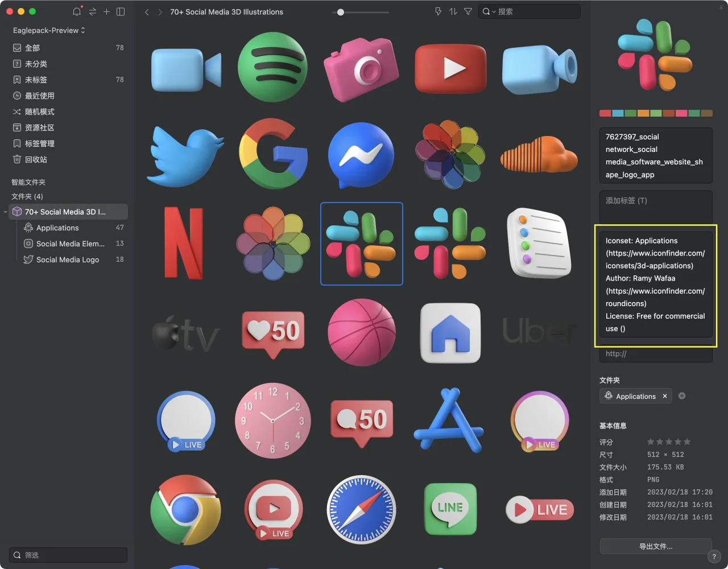Click the pink palette color swatch

(x=681, y=113)
